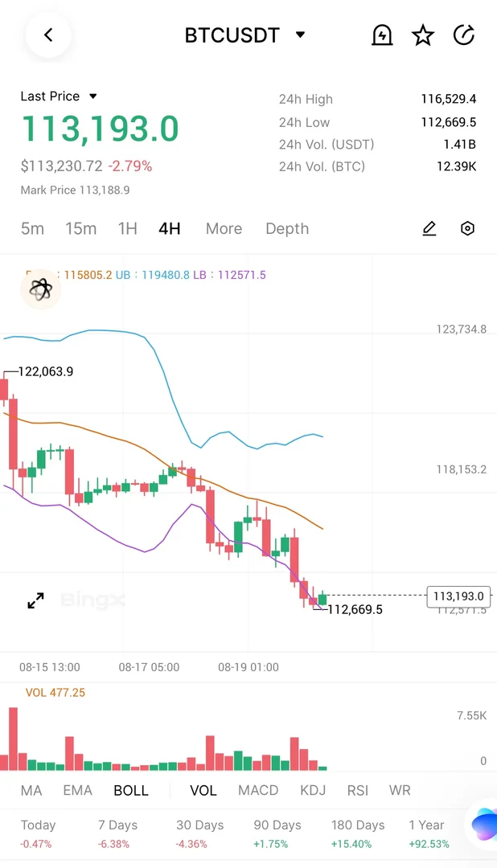Enable the MA overlay indicator

[31, 791]
